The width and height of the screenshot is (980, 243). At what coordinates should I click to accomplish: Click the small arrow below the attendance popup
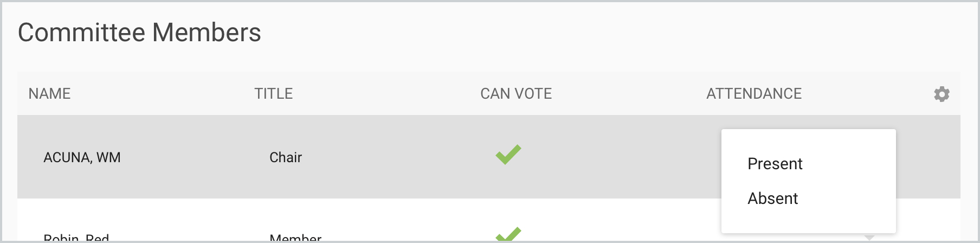coord(869,237)
